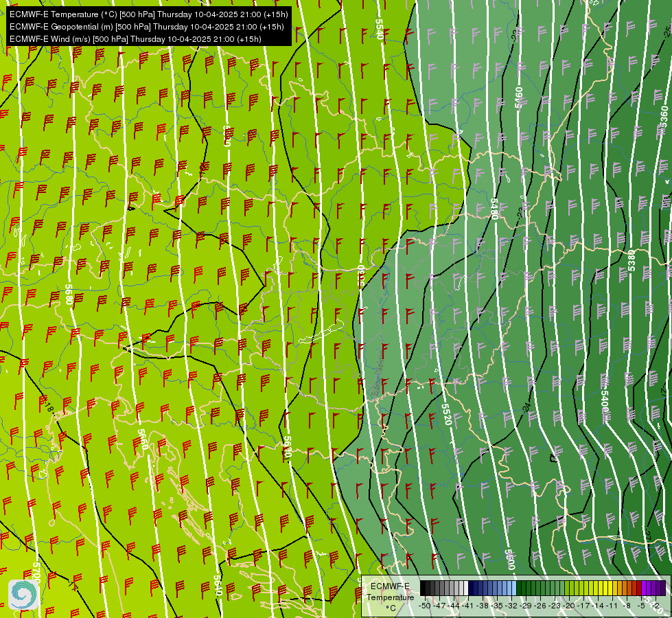Click the ECMWF-E Temperature legend title

point(390,592)
